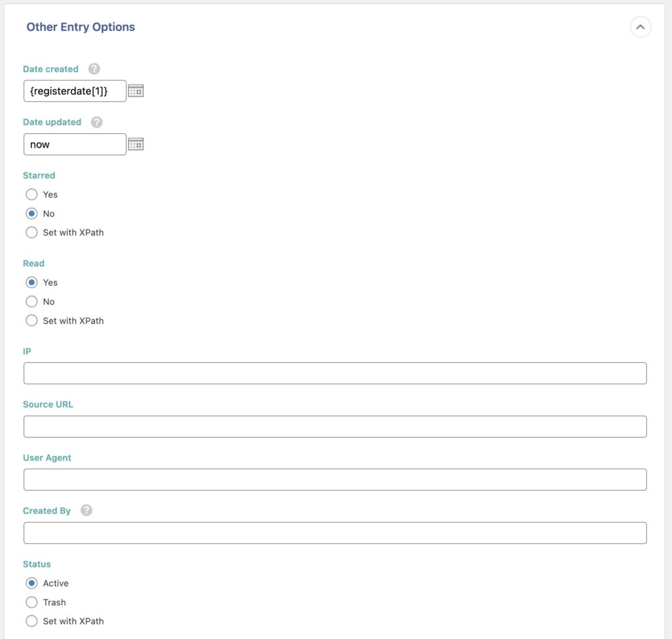Image resolution: width=672 pixels, height=639 pixels.
Task: Collapse the Other Entry Options section
Action: (640, 27)
